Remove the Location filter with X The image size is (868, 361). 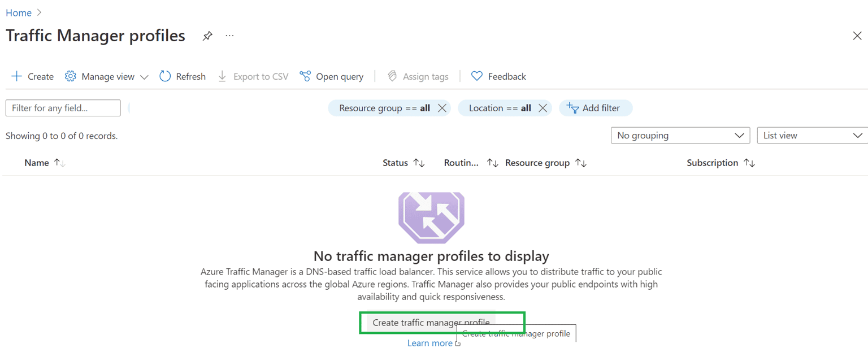tap(542, 108)
